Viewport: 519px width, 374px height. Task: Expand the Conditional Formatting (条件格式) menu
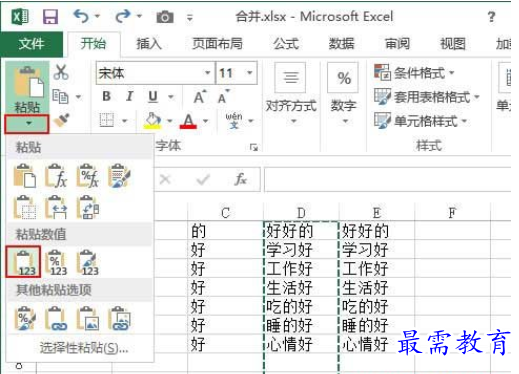414,73
